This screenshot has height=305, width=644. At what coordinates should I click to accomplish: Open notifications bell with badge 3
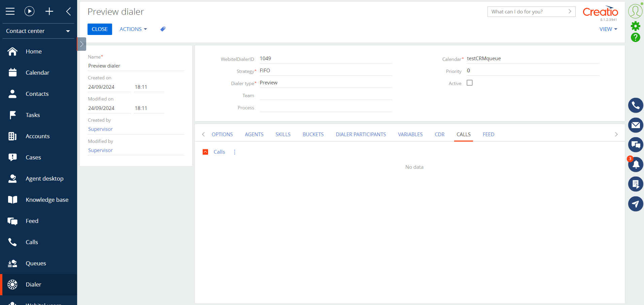[636, 164]
